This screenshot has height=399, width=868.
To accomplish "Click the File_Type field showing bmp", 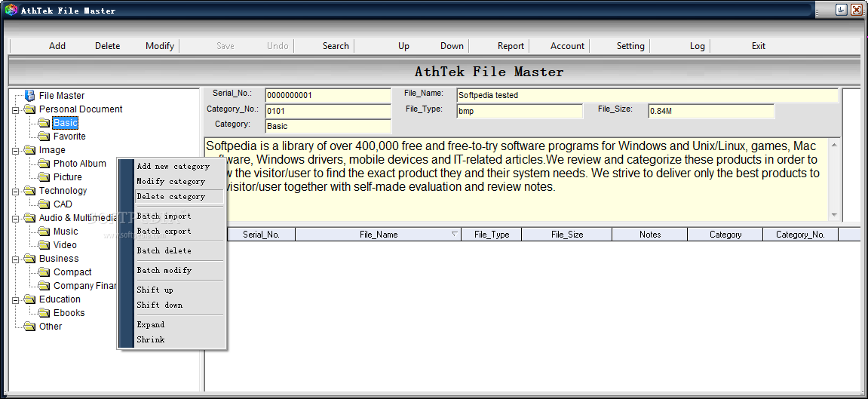I will coord(520,111).
